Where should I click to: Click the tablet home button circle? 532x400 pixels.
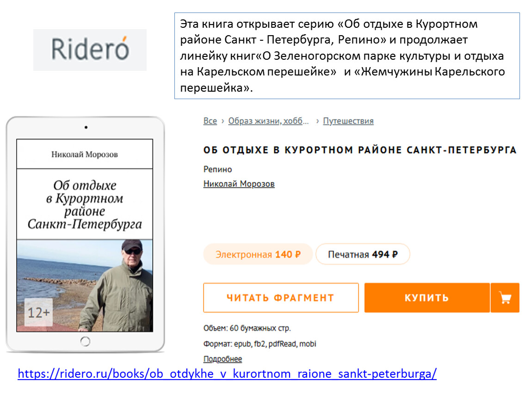coord(85,341)
